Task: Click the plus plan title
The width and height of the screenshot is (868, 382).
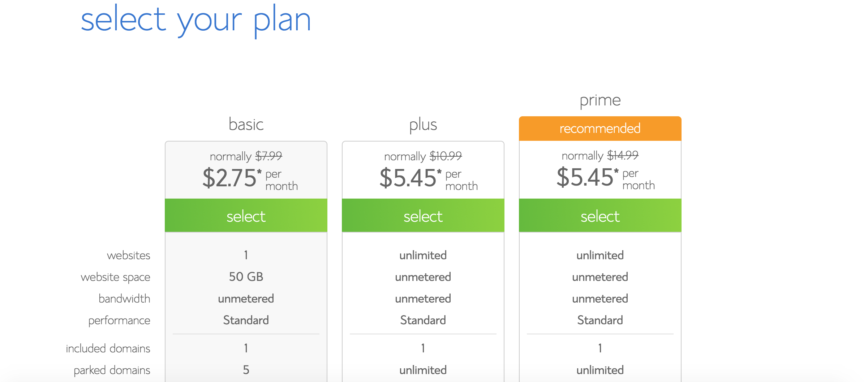Action: [423, 125]
